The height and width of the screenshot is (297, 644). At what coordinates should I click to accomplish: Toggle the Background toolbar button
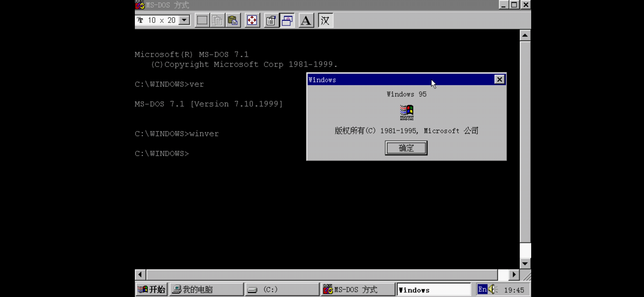pos(287,20)
